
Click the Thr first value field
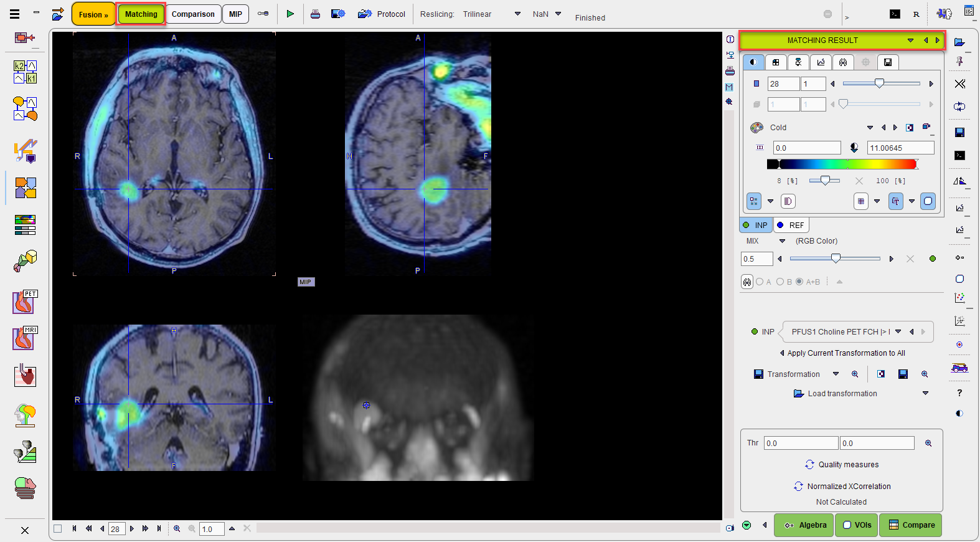[x=801, y=443]
